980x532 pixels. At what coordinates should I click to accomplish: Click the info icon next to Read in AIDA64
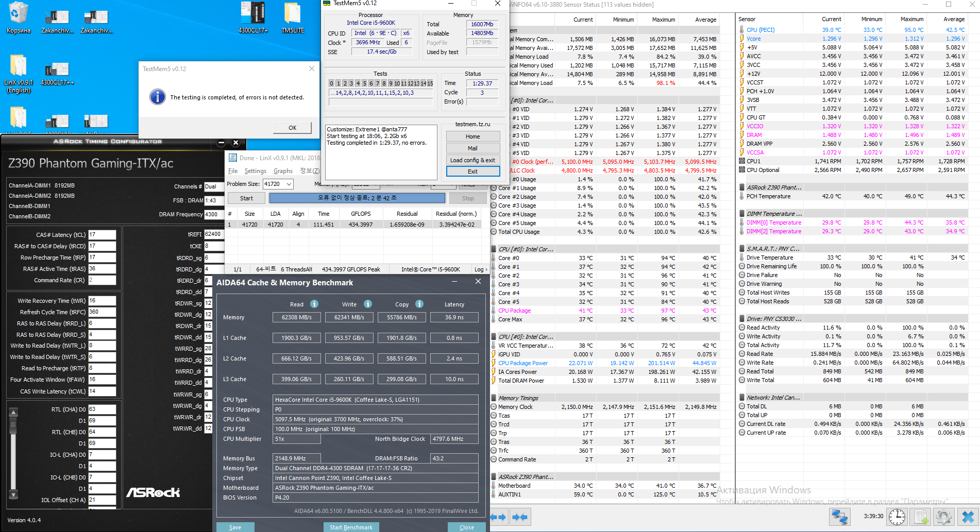(x=314, y=304)
